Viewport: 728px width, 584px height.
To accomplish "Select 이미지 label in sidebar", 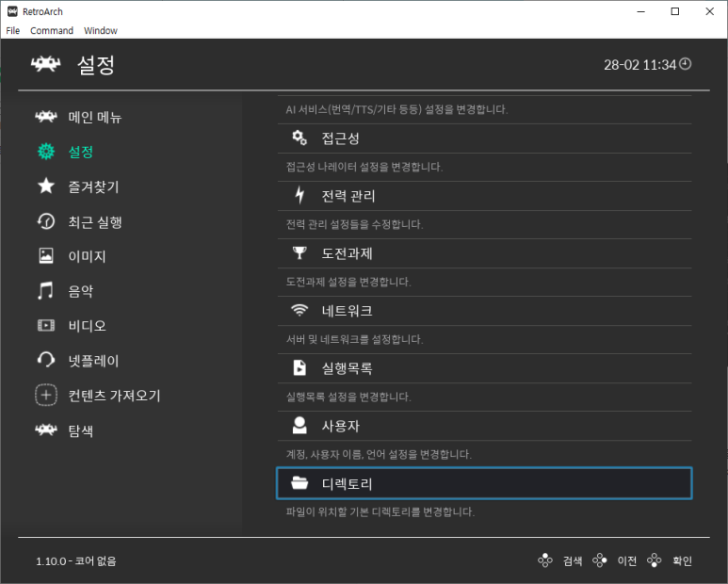I will pos(87,256).
